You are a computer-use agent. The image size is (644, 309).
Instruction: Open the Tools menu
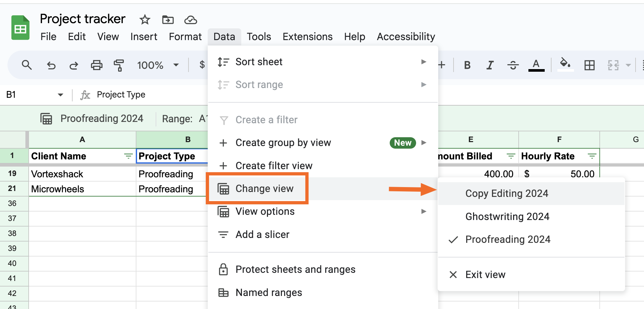pyautogui.click(x=259, y=37)
